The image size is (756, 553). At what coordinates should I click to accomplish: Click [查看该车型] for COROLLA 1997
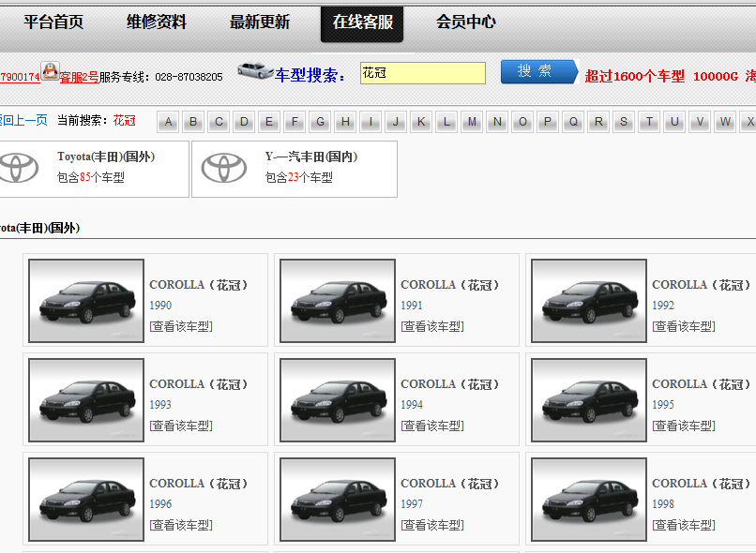point(432,525)
